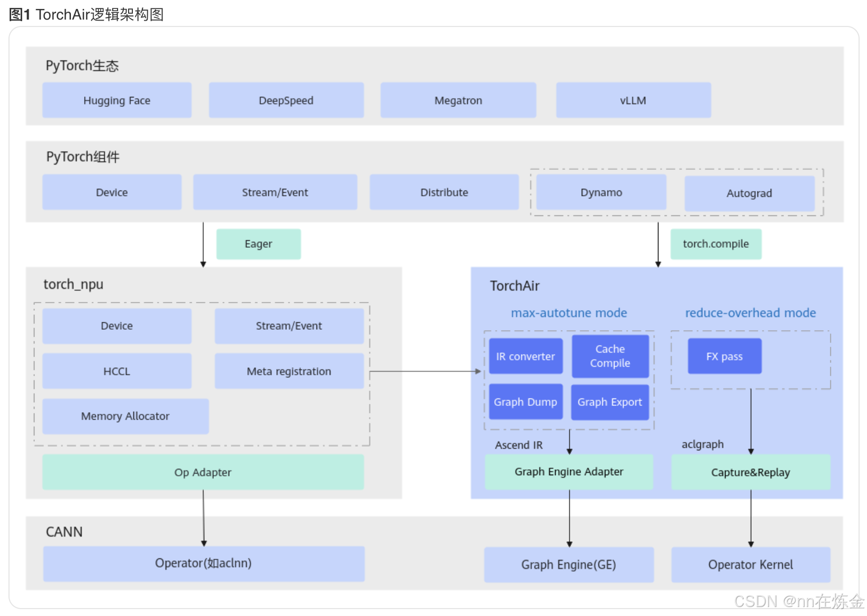
Task: Click the reduce-overhead mode text
Action: [x=751, y=313]
